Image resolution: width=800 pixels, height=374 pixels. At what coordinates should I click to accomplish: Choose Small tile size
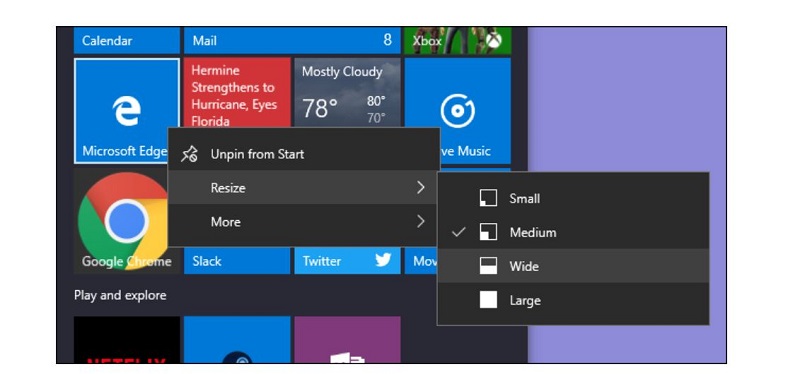coord(573,198)
